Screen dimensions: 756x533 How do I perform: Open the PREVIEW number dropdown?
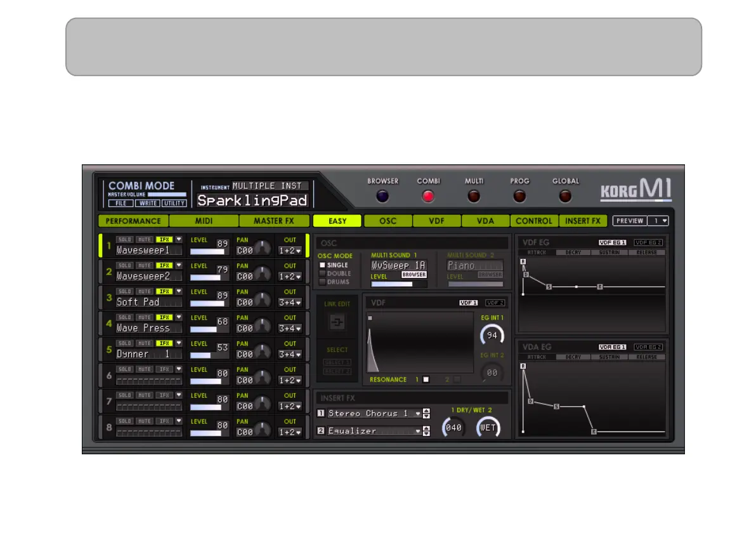pyautogui.click(x=658, y=221)
